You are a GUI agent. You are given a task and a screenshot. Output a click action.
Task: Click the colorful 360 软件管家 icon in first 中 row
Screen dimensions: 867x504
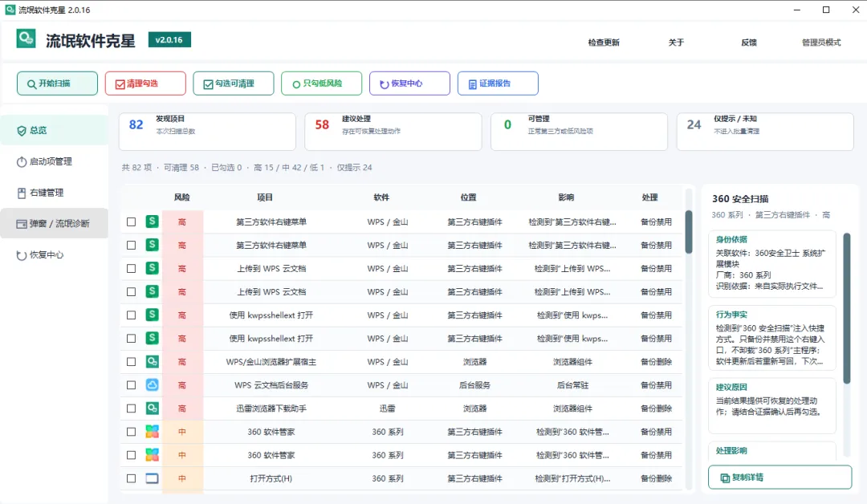coord(152,432)
